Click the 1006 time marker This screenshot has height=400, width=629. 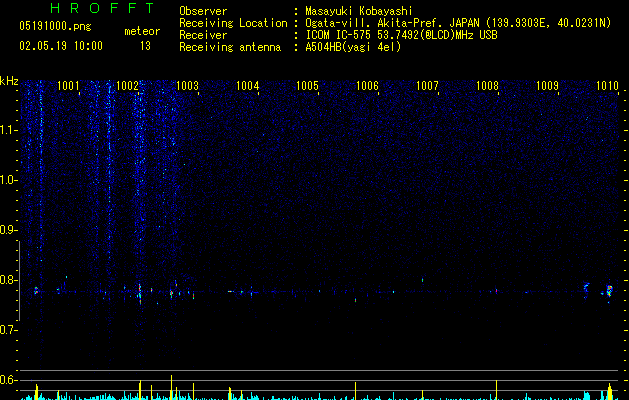367,85
